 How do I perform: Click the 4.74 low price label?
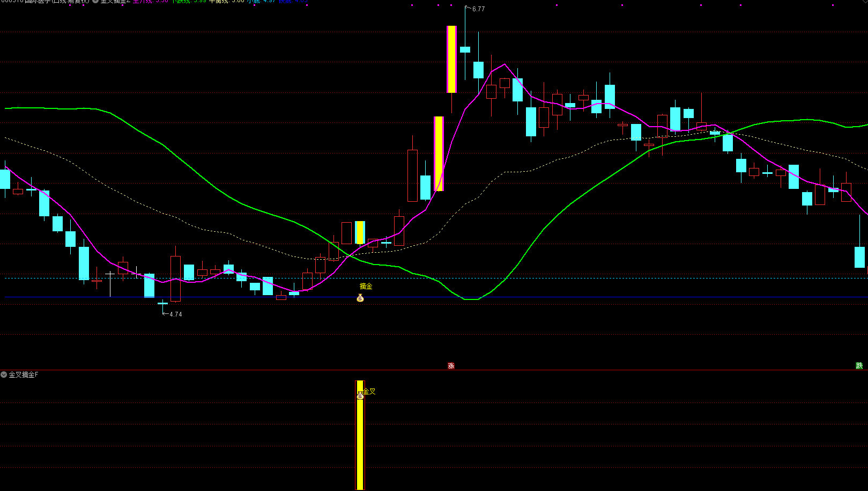175,314
